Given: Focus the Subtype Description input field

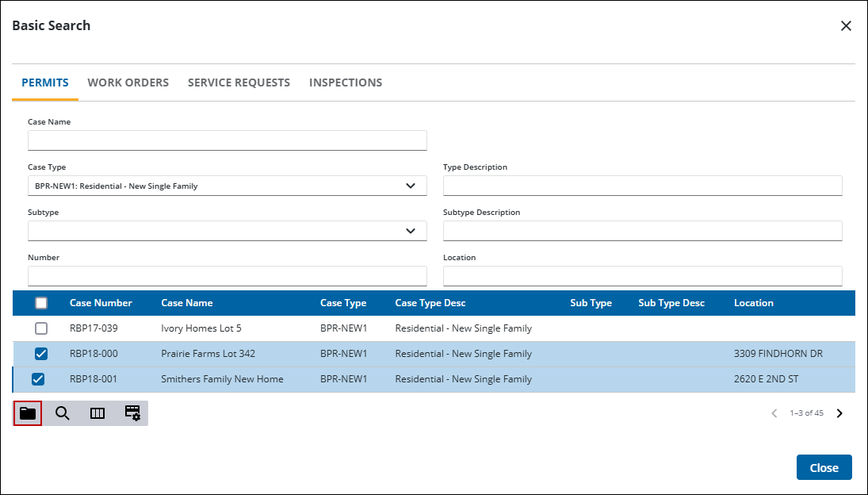Looking at the screenshot, I should [642, 231].
